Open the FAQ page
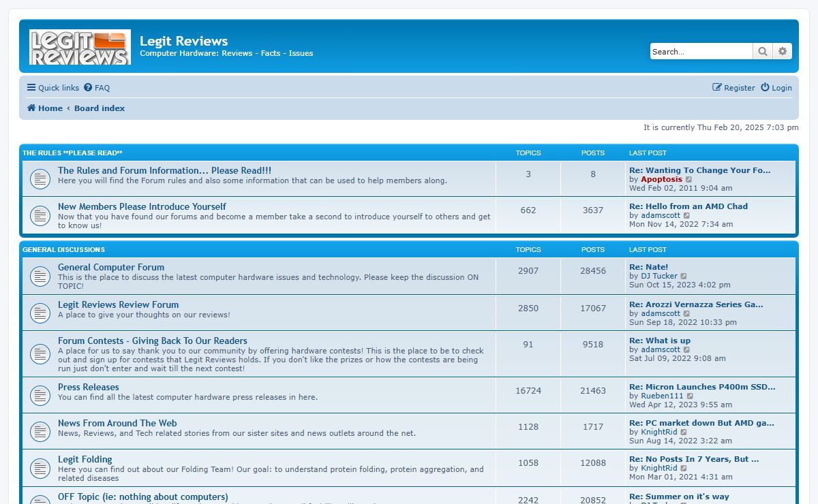 [97, 88]
